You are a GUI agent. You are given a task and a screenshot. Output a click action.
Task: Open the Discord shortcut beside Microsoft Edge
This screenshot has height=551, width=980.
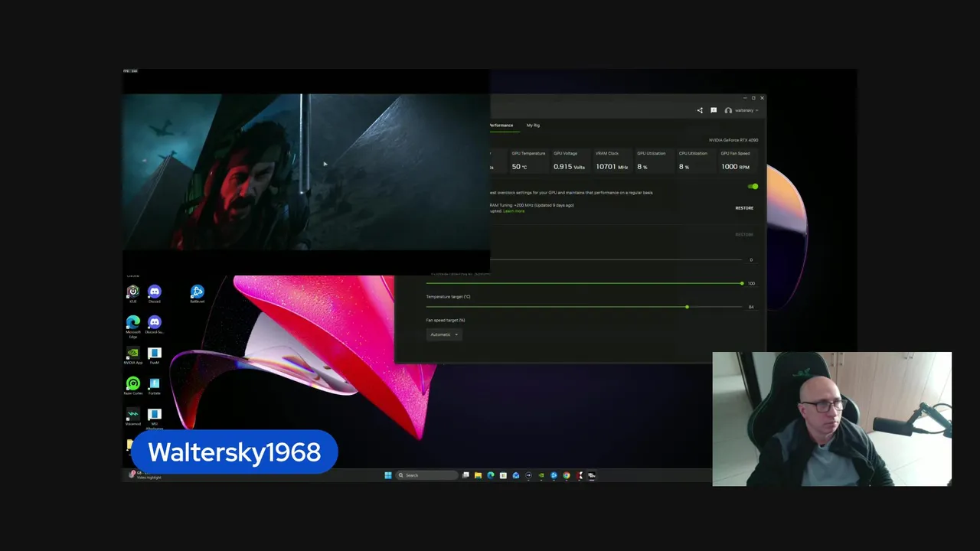(x=155, y=324)
